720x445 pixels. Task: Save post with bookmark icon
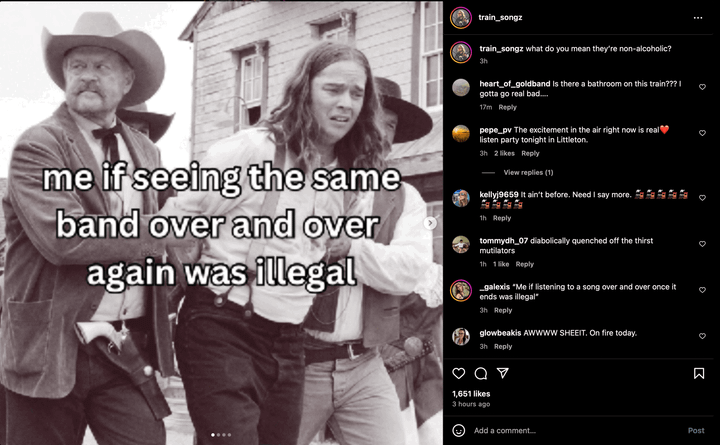click(699, 373)
